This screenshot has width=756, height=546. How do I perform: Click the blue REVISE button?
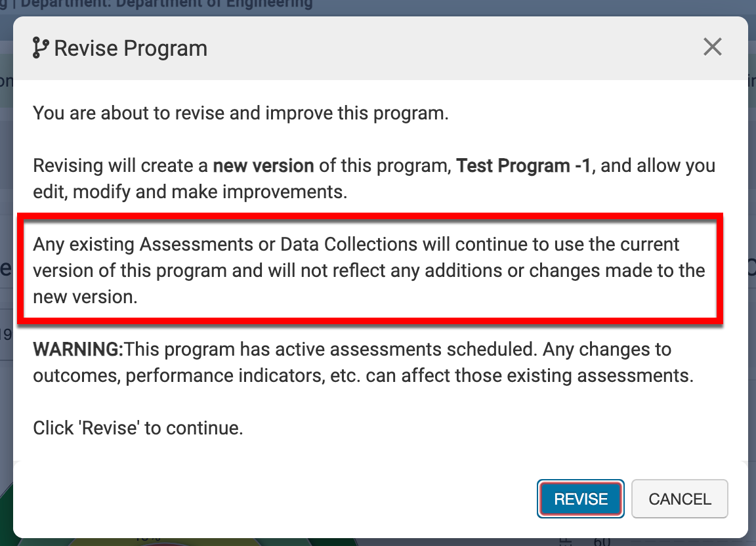tap(580, 499)
